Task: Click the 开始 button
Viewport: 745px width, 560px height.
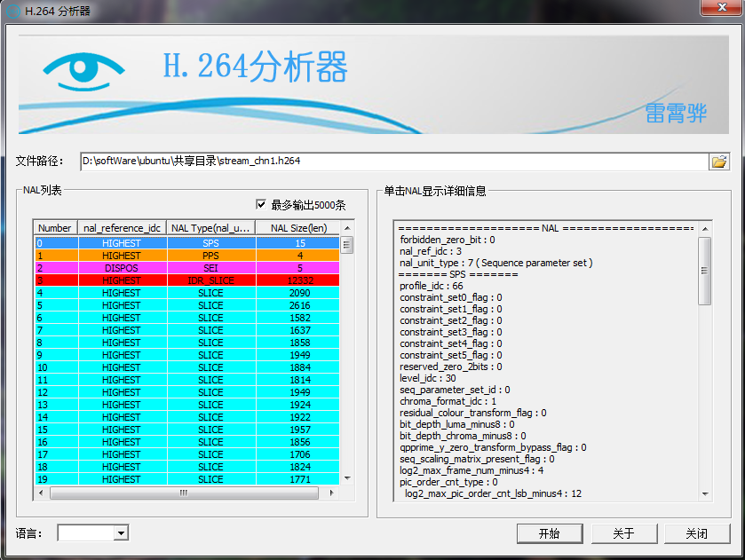Action: (x=549, y=532)
